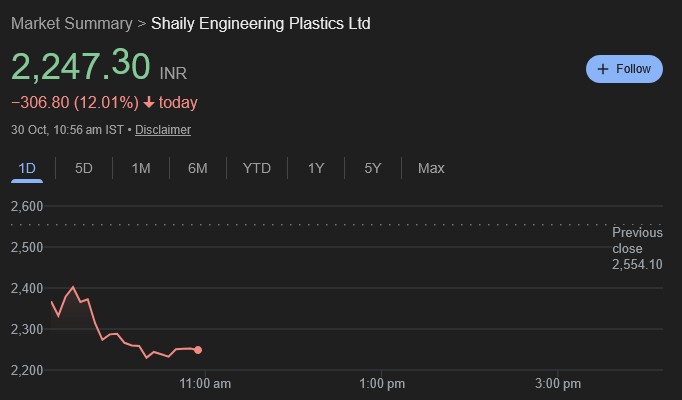Click the plus icon on Follow button
Viewport: 682px width, 400px height.
(x=602, y=69)
